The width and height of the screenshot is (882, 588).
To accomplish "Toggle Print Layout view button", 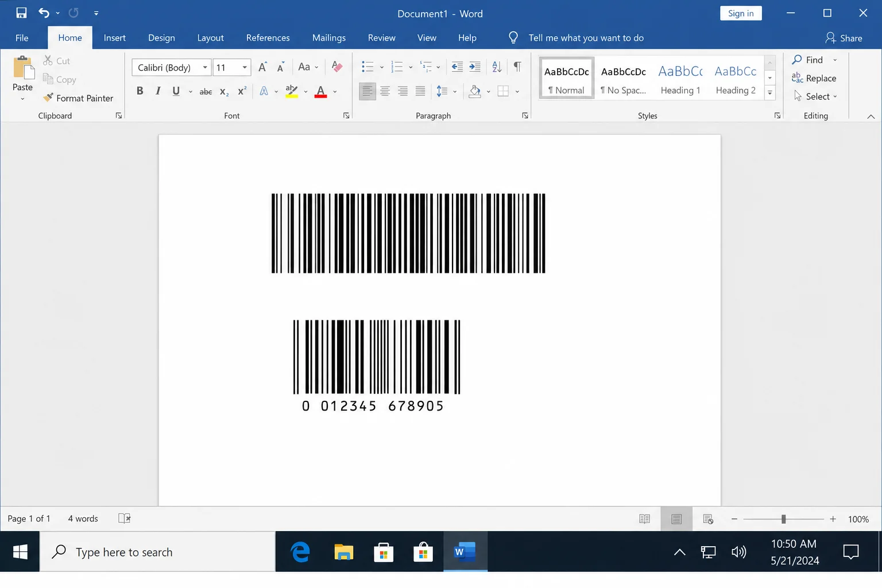I will coord(676,519).
